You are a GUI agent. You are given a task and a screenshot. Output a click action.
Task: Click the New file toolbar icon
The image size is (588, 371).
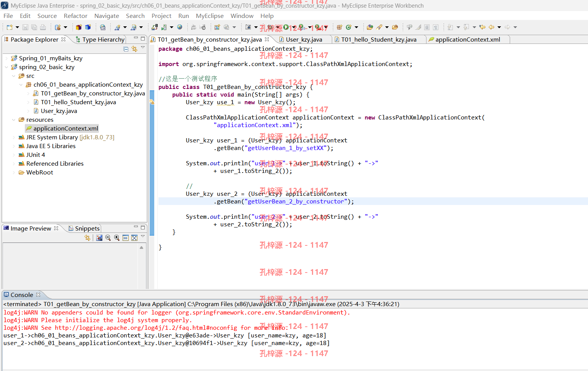coord(10,27)
